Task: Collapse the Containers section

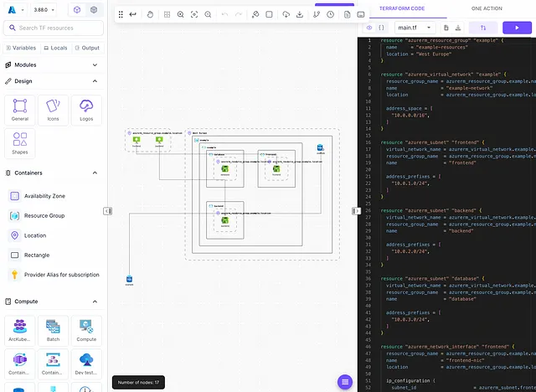Action: point(52,173)
